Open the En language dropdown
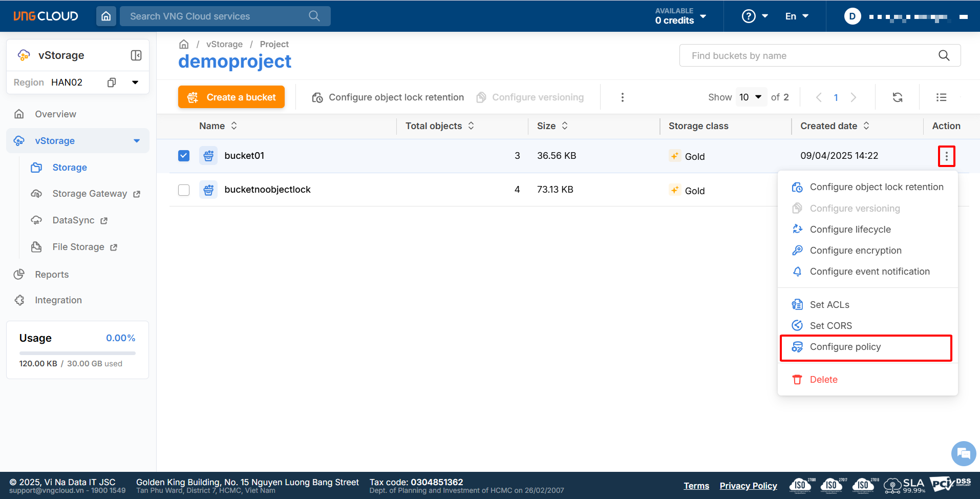This screenshot has width=980, height=499. pyautogui.click(x=797, y=16)
